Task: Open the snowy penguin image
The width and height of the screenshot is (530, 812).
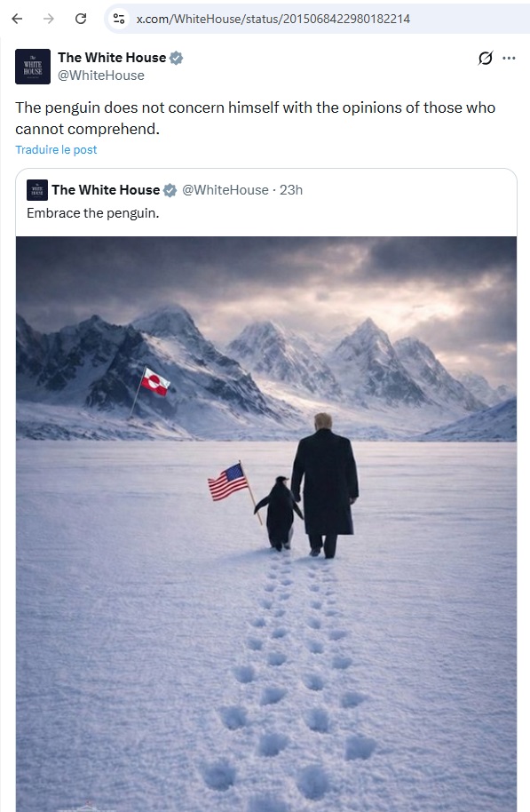Action: tap(266, 523)
